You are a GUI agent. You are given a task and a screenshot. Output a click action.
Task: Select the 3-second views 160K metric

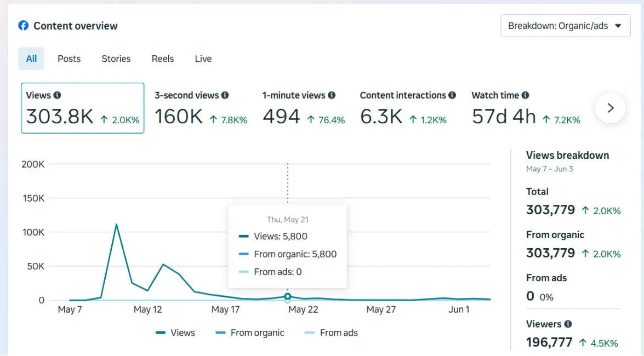(x=201, y=108)
